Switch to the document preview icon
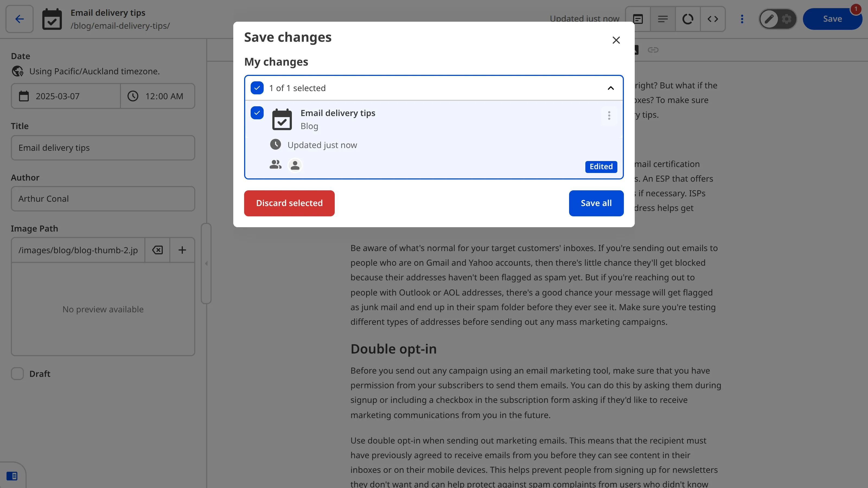868x488 pixels. click(638, 19)
